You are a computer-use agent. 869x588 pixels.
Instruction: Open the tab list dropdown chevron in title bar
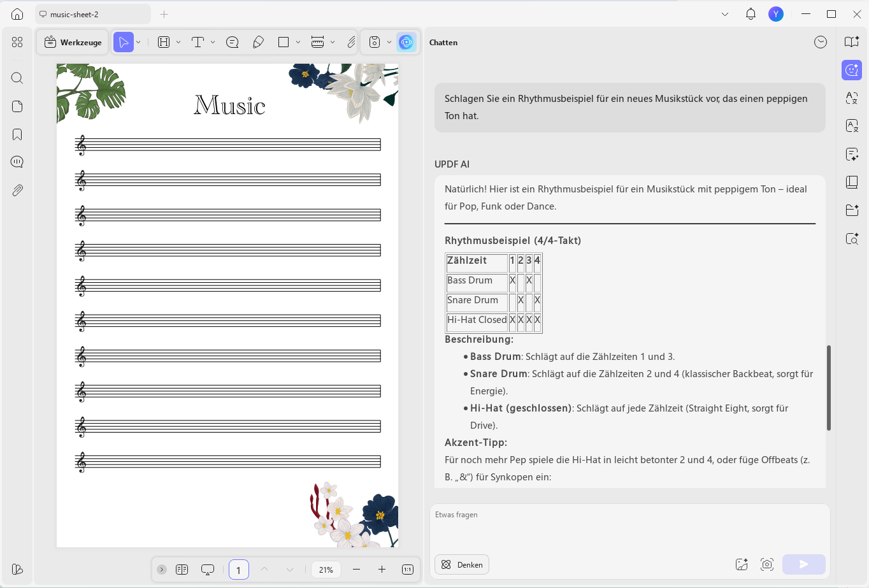coord(725,14)
